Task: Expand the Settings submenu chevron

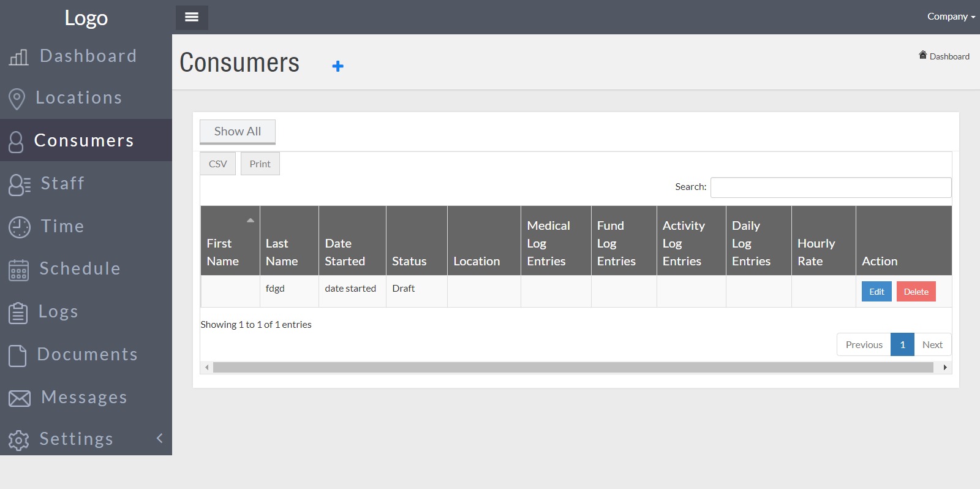Action: (160, 438)
